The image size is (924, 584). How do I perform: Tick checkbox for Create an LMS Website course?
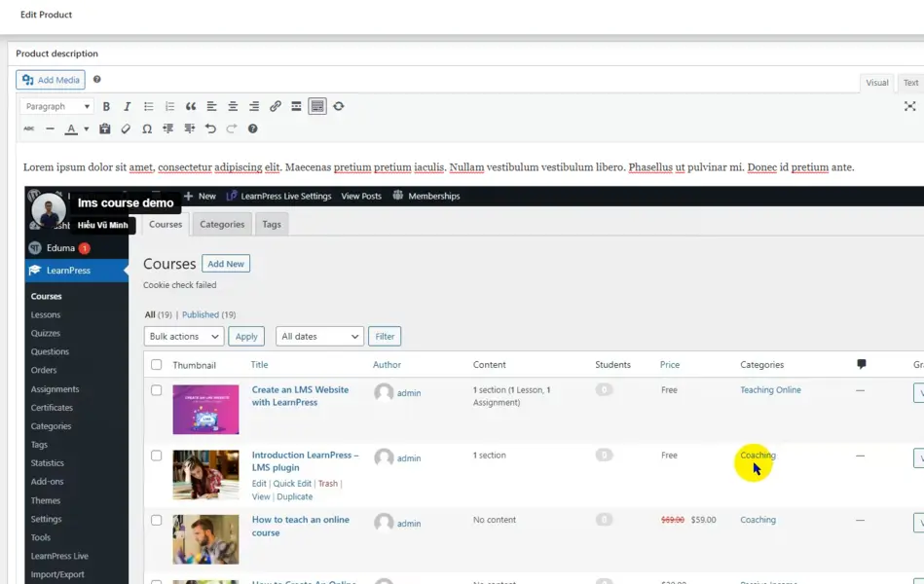point(156,390)
